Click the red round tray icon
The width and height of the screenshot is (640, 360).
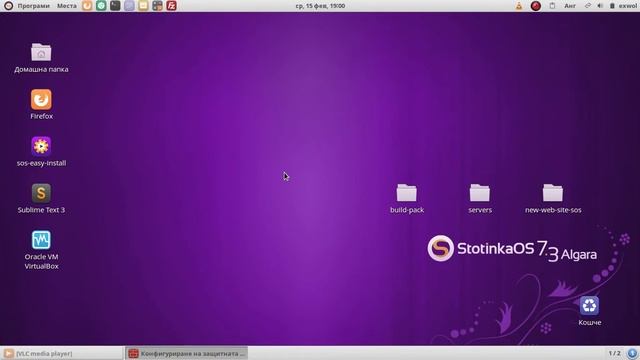[x=536, y=6]
